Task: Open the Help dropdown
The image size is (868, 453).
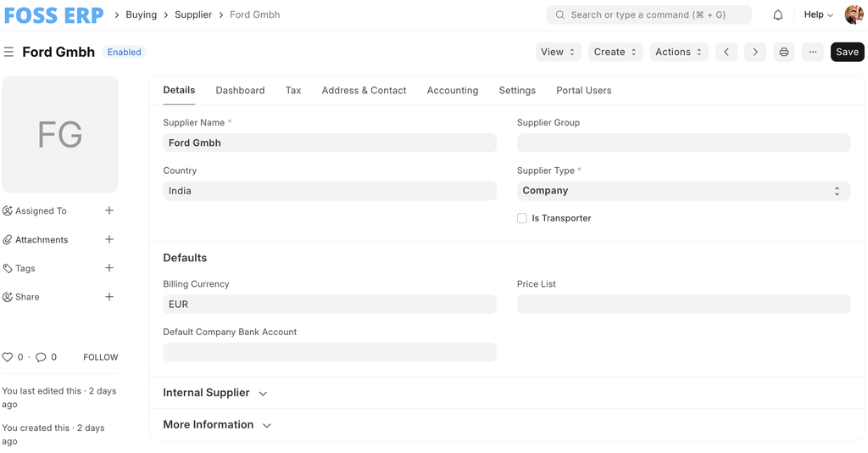Action: [818, 15]
